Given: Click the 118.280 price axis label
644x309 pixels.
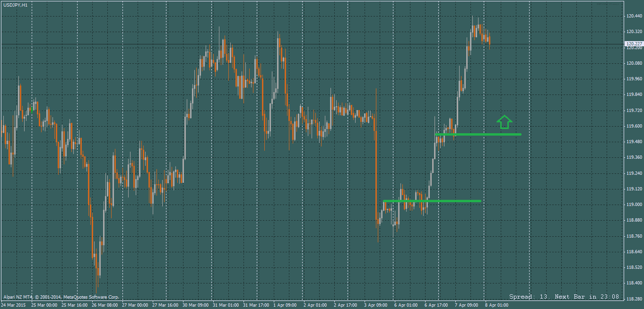Looking at the screenshot, I should click(634, 299).
